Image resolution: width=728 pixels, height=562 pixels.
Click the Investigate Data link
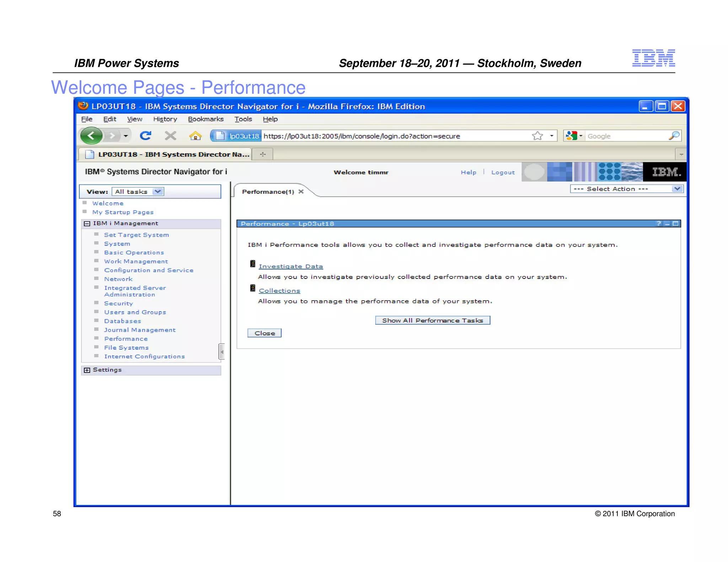pos(291,266)
